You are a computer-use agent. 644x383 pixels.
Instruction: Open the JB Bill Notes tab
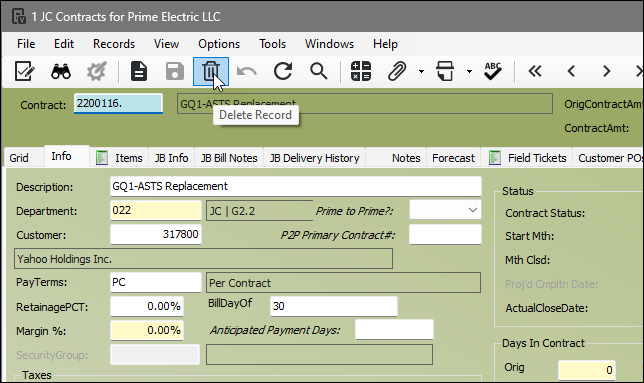click(229, 158)
